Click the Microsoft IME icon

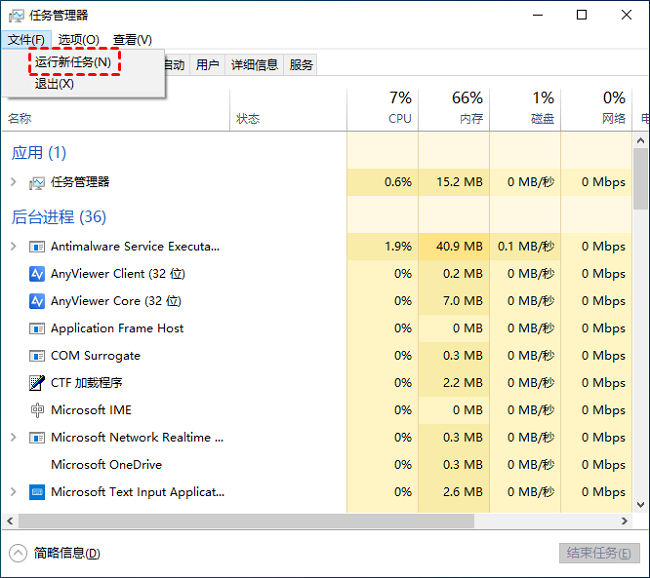(x=37, y=410)
